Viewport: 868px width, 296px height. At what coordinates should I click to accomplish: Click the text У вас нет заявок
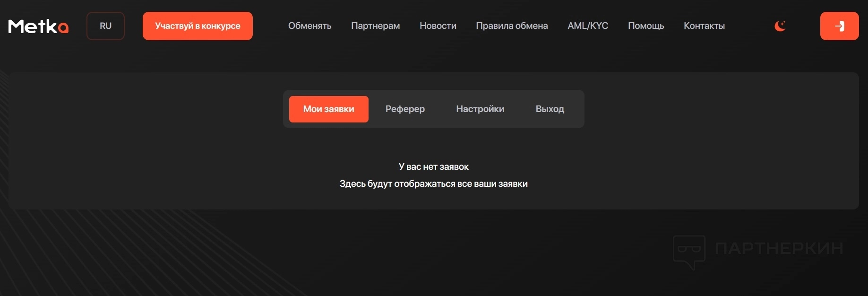(x=434, y=167)
